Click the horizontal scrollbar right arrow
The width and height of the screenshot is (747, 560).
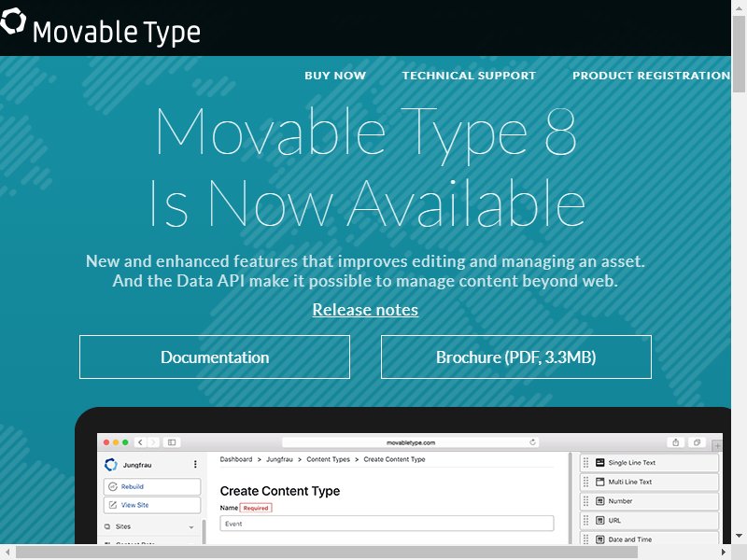tap(724, 552)
